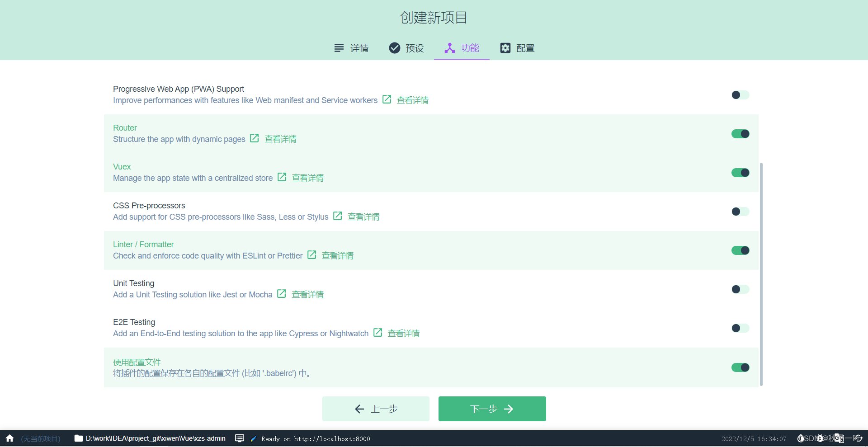Click the 创建新项目 page heading

coord(434,18)
